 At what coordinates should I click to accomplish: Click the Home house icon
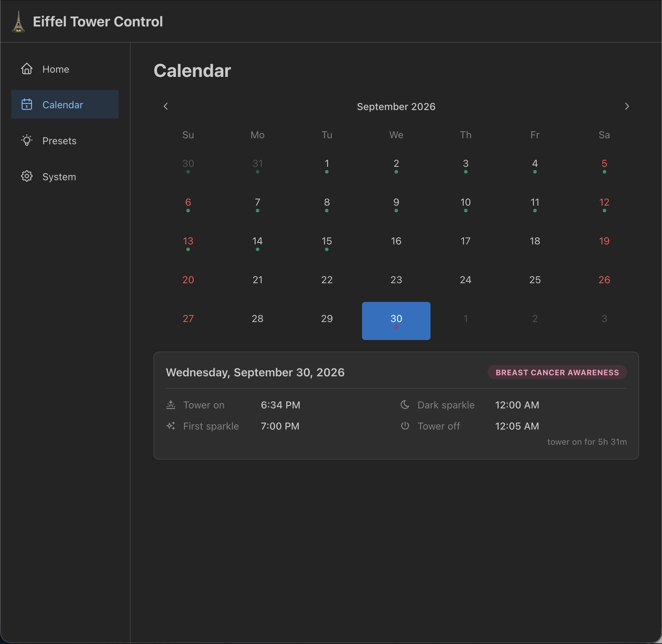coord(27,69)
